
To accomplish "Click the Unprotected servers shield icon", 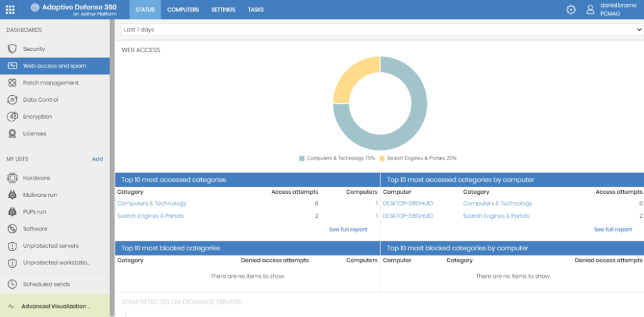I will pos(13,246).
